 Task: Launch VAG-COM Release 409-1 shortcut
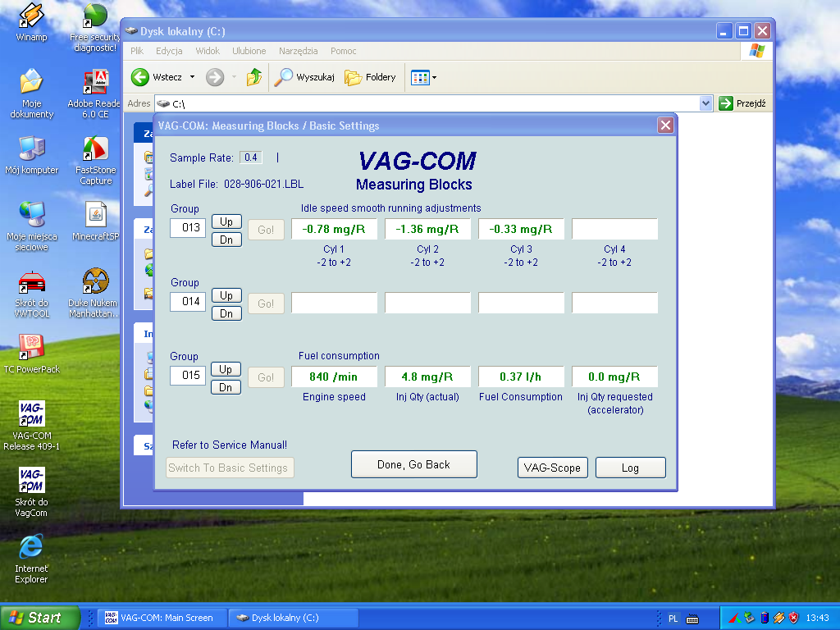pos(31,426)
